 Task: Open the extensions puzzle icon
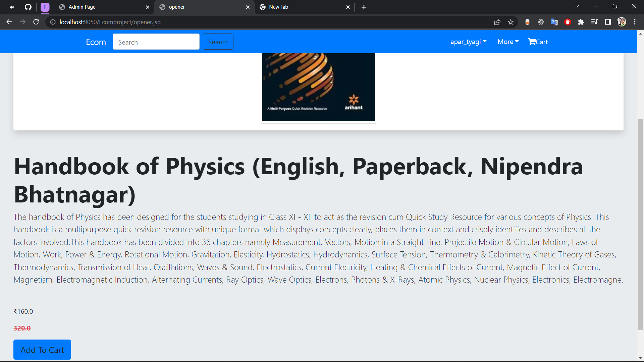[581, 22]
